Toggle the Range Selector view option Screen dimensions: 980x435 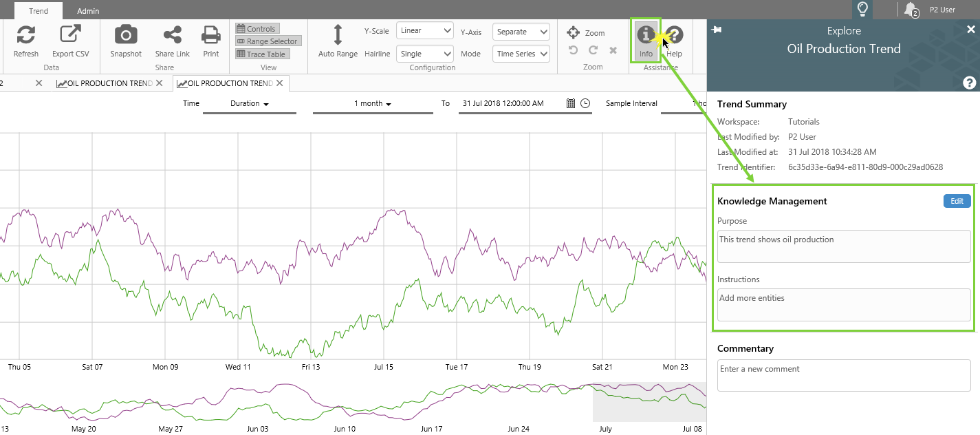point(268,41)
